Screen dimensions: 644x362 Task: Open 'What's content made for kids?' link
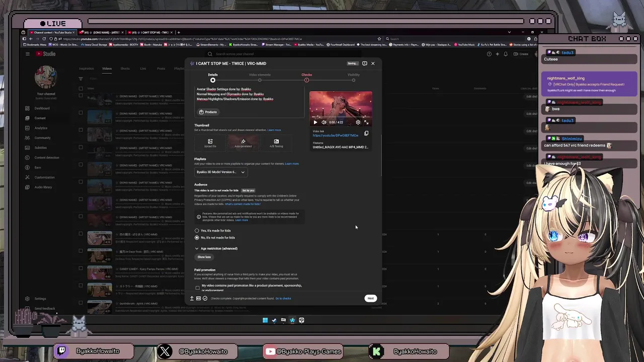pos(243,204)
